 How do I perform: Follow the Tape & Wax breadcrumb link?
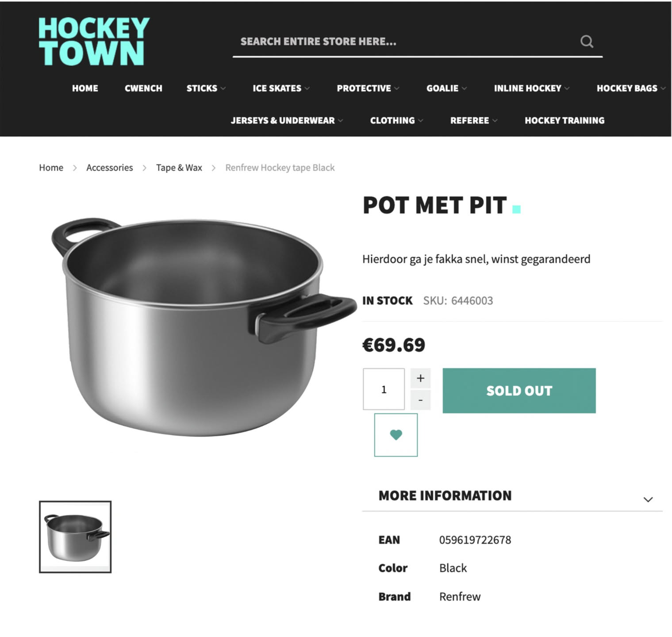179,168
